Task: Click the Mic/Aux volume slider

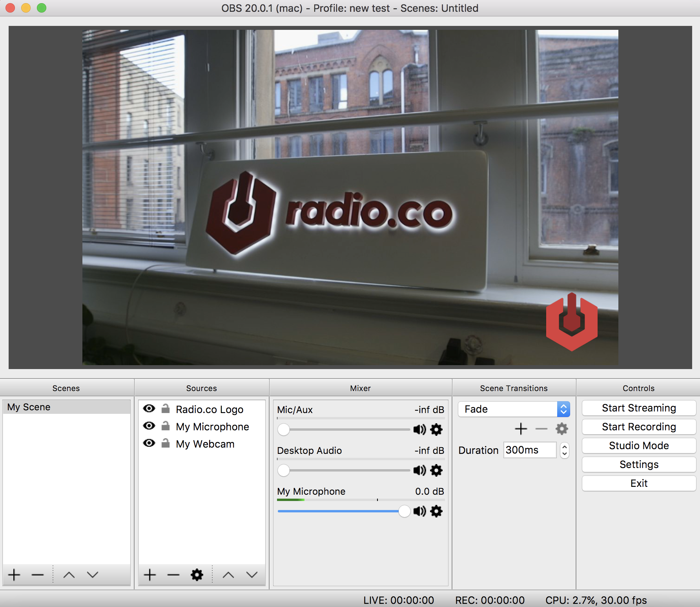Action: [x=344, y=430]
